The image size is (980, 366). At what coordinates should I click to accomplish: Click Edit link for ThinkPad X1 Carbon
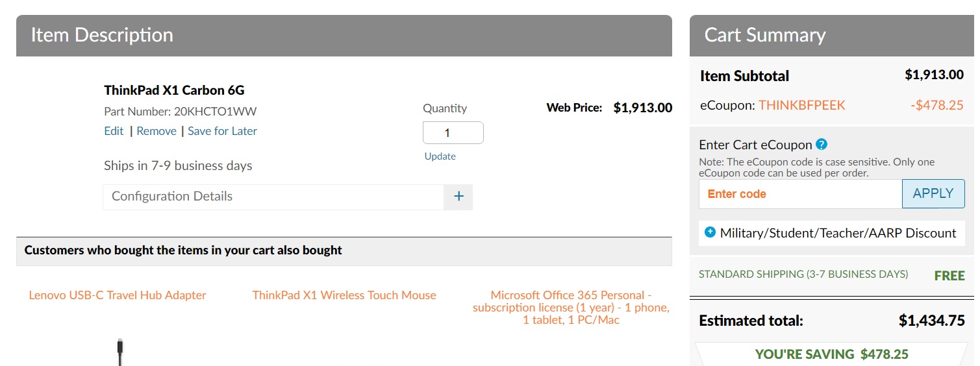114,131
